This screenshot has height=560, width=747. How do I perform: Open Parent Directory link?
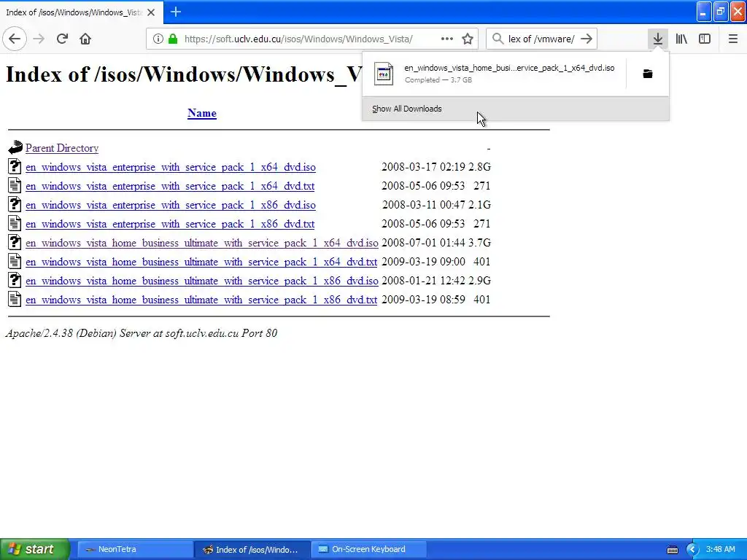tap(62, 148)
